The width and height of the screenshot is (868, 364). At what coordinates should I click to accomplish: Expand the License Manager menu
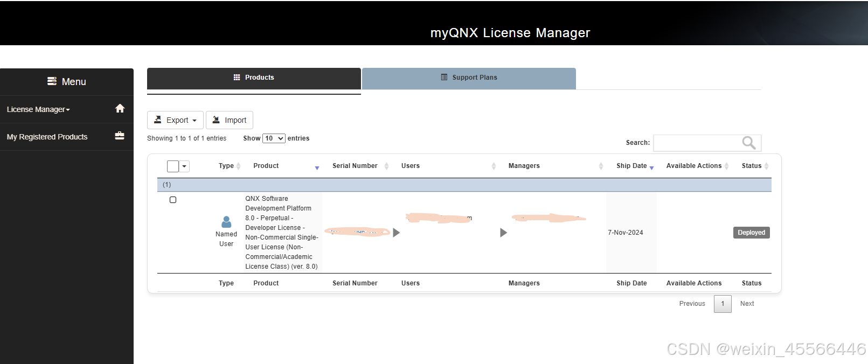pyautogui.click(x=38, y=109)
